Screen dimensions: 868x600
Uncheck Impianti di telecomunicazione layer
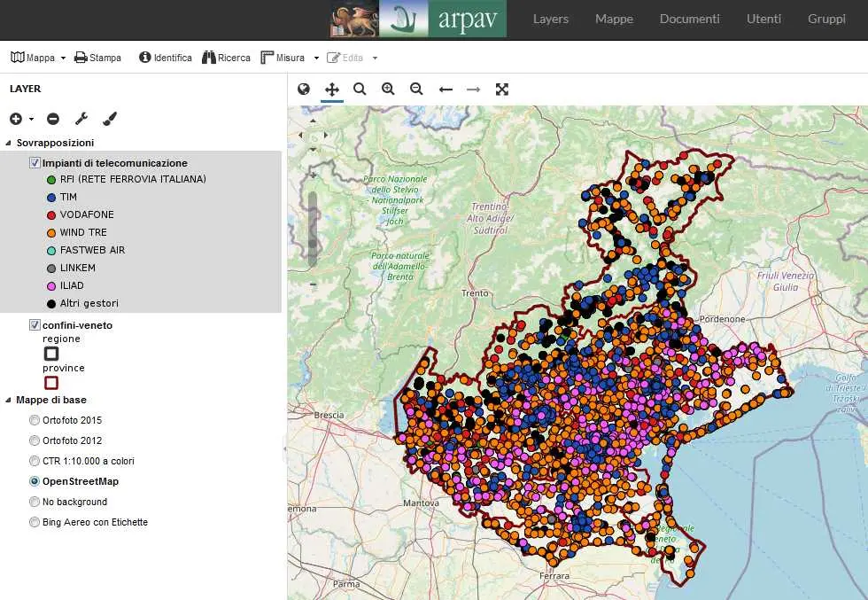pos(35,163)
